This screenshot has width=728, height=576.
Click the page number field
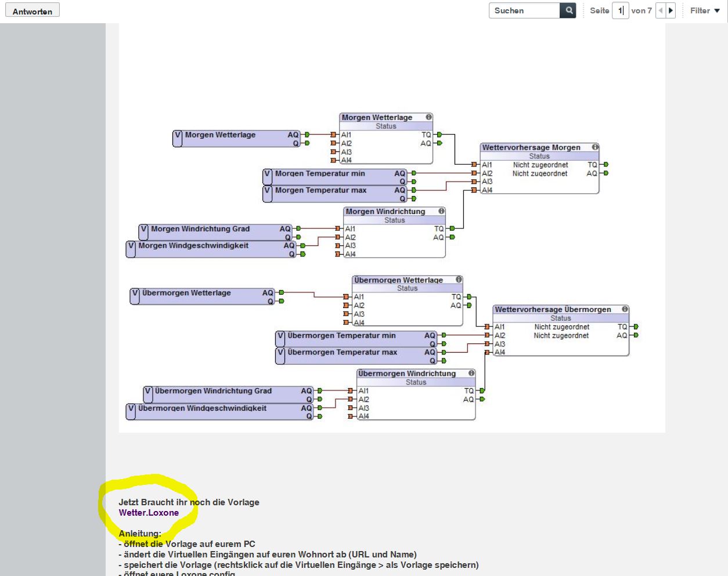tap(620, 10)
